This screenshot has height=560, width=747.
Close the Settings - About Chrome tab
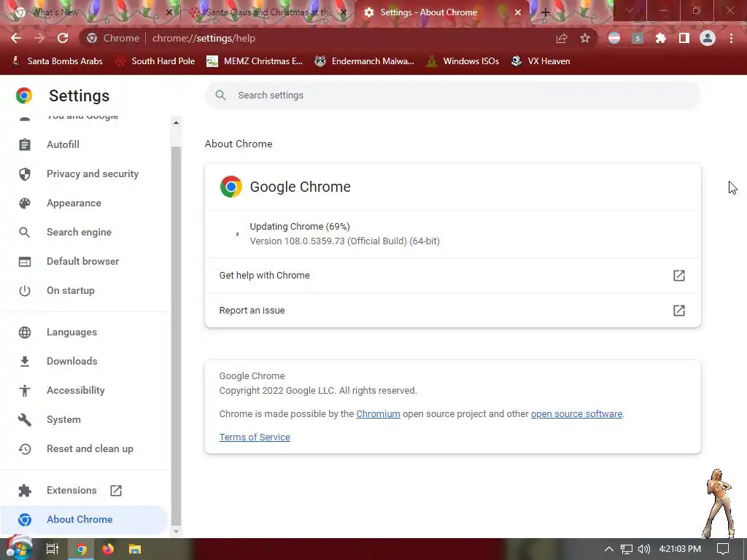coord(518,12)
